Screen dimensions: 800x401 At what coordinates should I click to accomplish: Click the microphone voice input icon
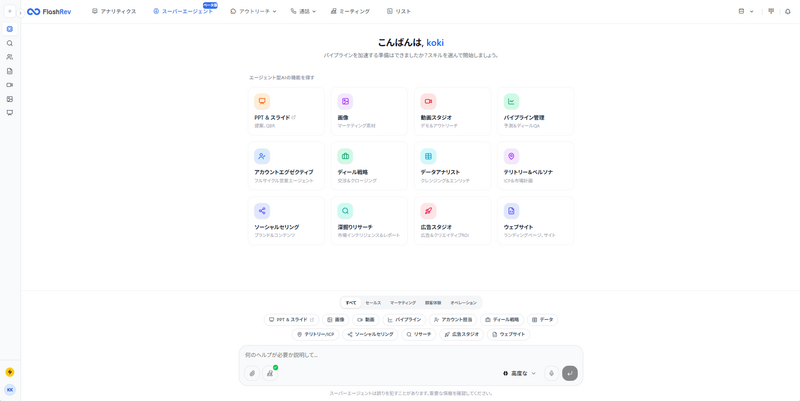[x=551, y=373]
